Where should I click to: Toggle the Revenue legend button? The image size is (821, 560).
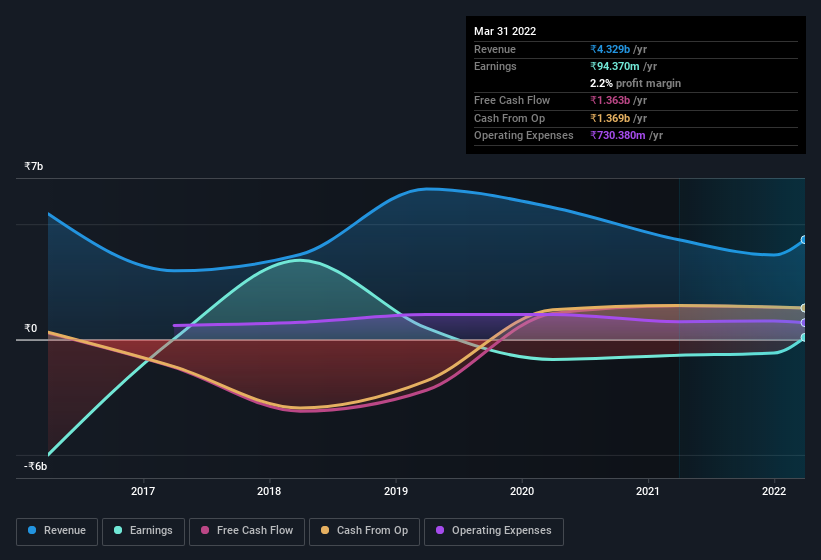pos(57,531)
